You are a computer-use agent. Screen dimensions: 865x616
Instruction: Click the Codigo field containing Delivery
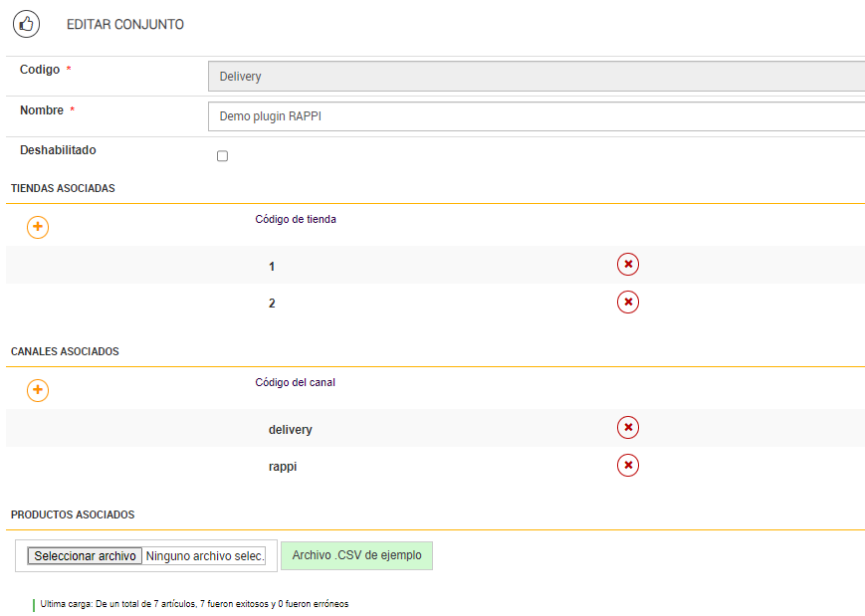point(537,77)
